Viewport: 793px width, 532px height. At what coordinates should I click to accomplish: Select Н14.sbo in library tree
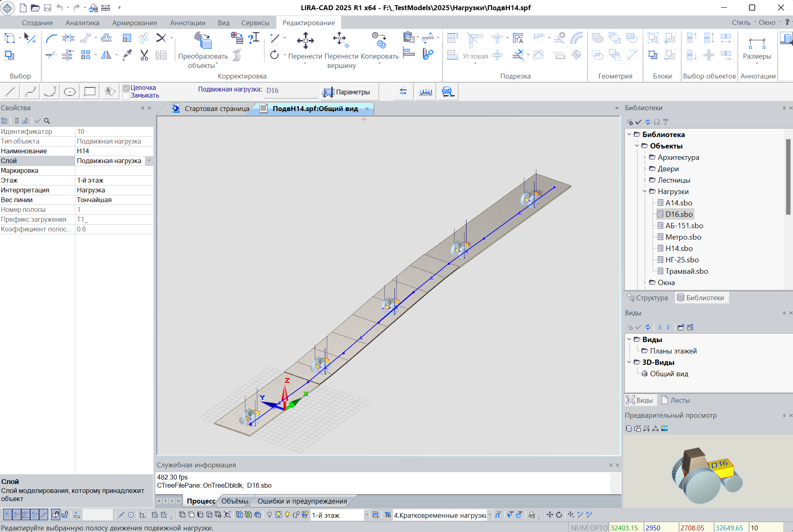point(679,248)
